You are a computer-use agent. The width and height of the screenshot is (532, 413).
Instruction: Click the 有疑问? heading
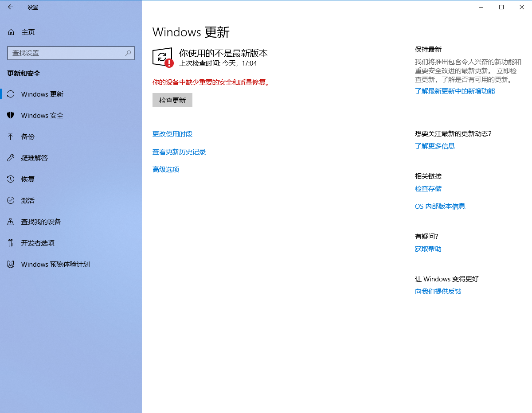click(426, 236)
